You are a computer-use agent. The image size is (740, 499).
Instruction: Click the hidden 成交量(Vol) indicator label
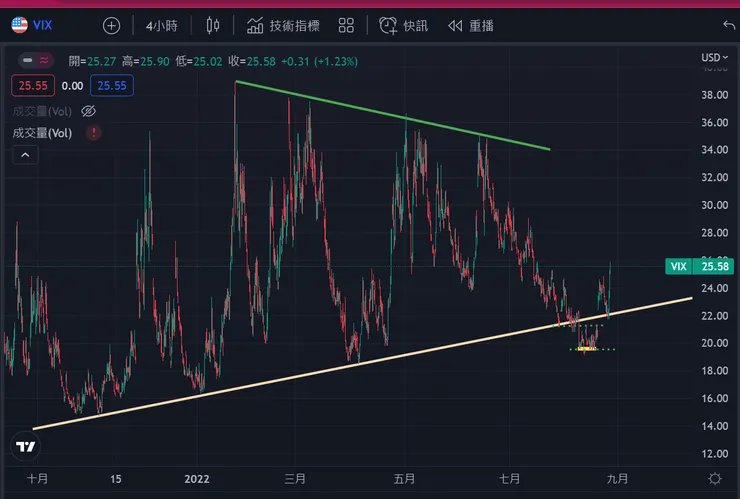pyautogui.click(x=42, y=111)
